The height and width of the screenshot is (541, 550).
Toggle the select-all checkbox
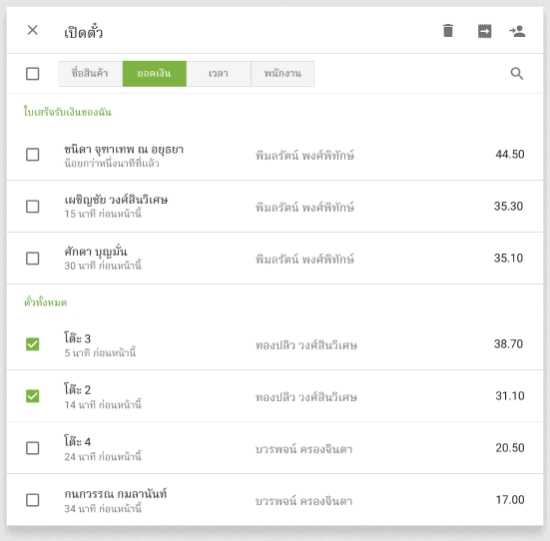pyautogui.click(x=33, y=74)
